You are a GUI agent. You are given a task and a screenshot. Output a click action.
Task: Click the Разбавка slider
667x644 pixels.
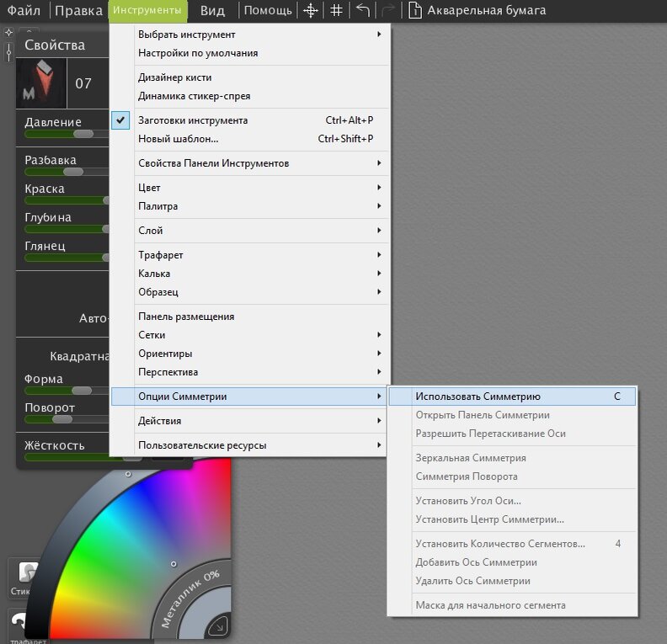tap(67, 173)
